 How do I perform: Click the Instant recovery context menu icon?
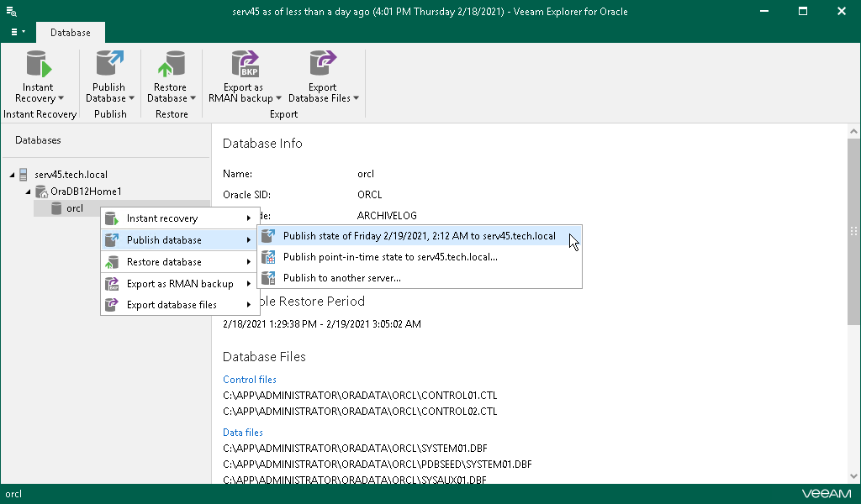coord(112,218)
